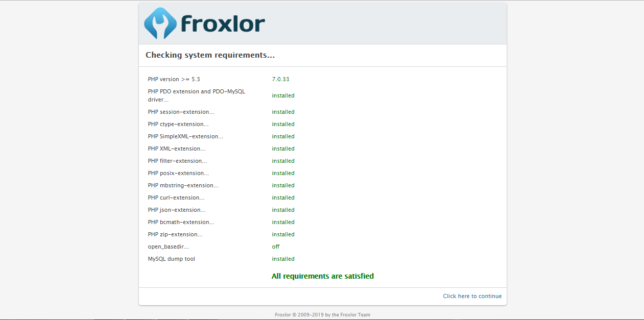
Task: Click the "PHP SimpleXML-extension..." requirement label
Action: tap(185, 136)
